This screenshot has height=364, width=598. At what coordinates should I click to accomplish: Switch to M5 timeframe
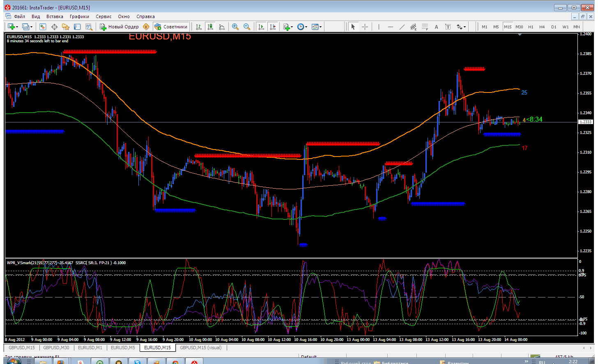496,27
